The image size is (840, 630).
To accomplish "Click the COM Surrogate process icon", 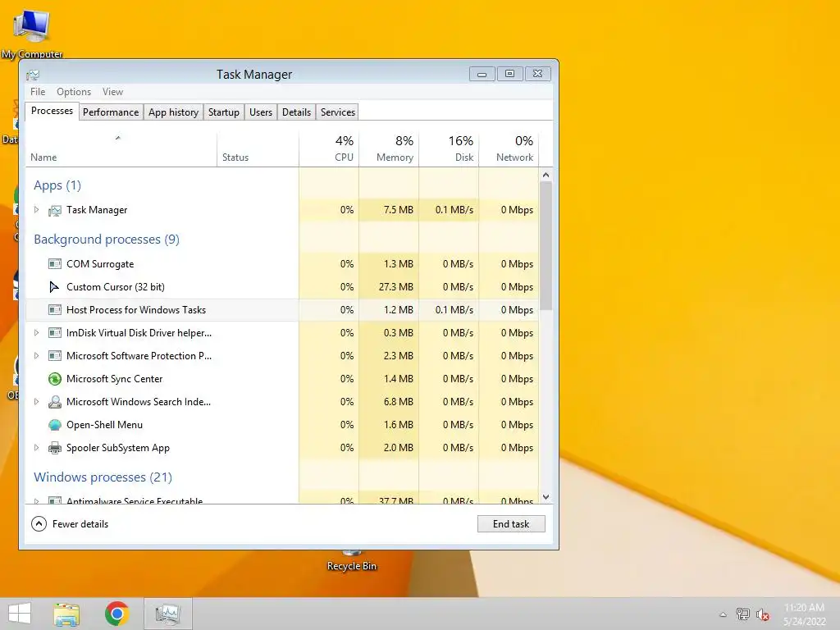I will coord(55,264).
